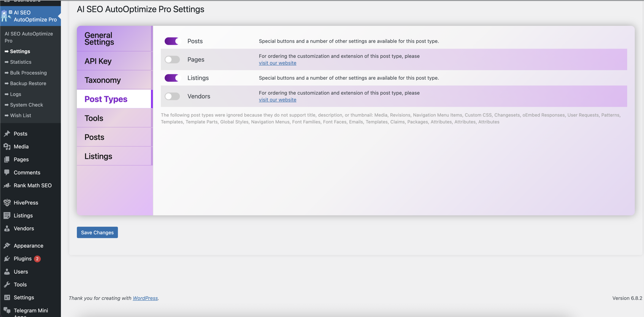644x317 pixels.
Task: Enable the Pages post type toggle
Action: (x=172, y=59)
